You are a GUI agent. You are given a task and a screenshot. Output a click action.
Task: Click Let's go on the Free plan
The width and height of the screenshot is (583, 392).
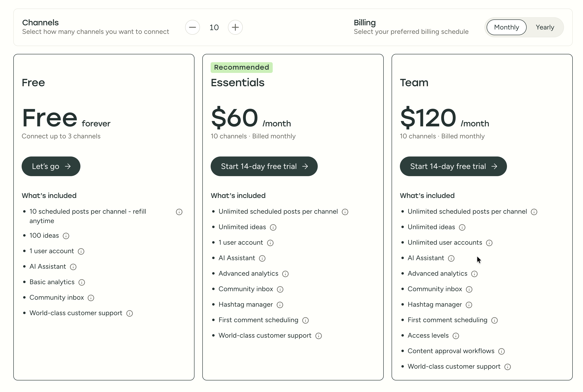[x=51, y=166]
